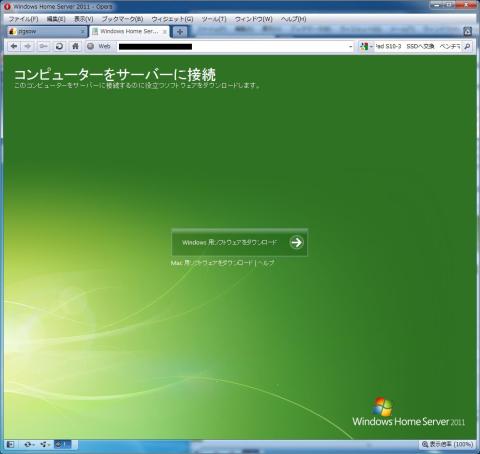Click the Wand (password key) button
Screen dimensions: 480x454
[x=43, y=46]
